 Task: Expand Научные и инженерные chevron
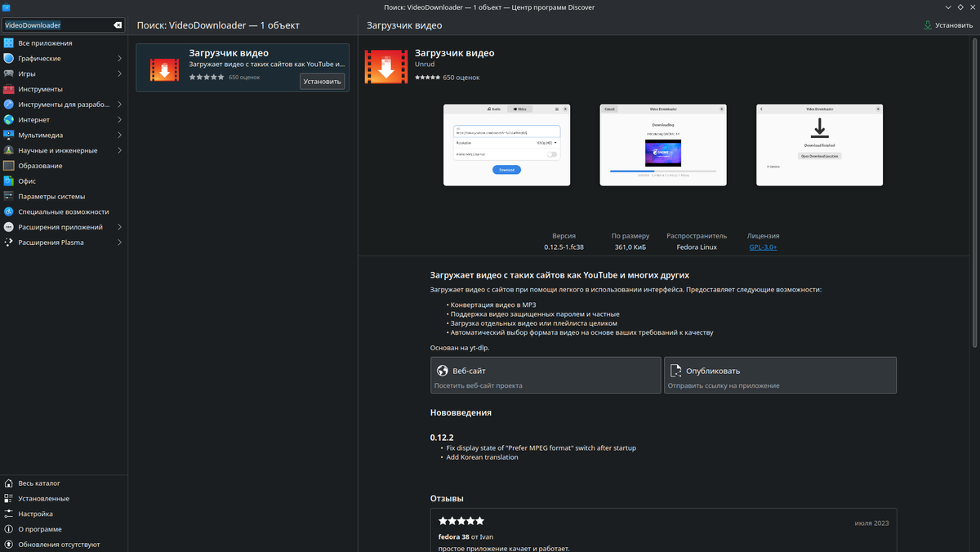click(x=119, y=150)
